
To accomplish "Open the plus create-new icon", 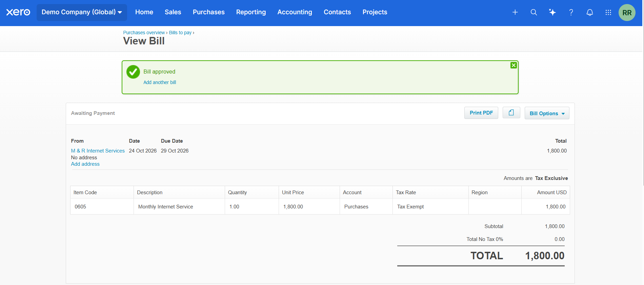I will 515,12.
